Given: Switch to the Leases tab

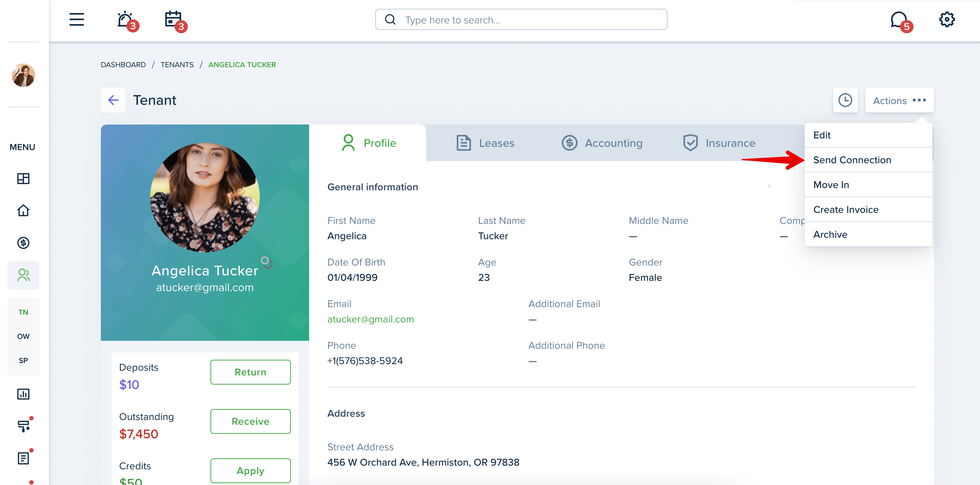Looking at the screenshot, I should coord(485,143).
